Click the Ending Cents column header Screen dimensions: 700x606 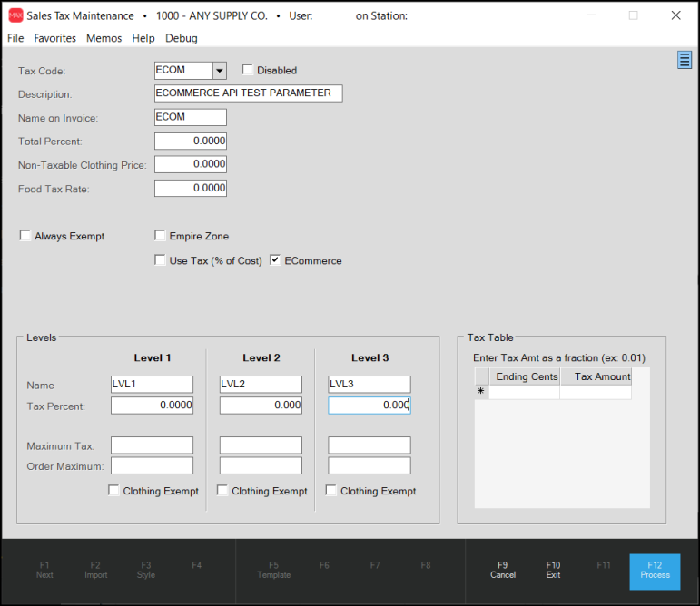[525, 376]
